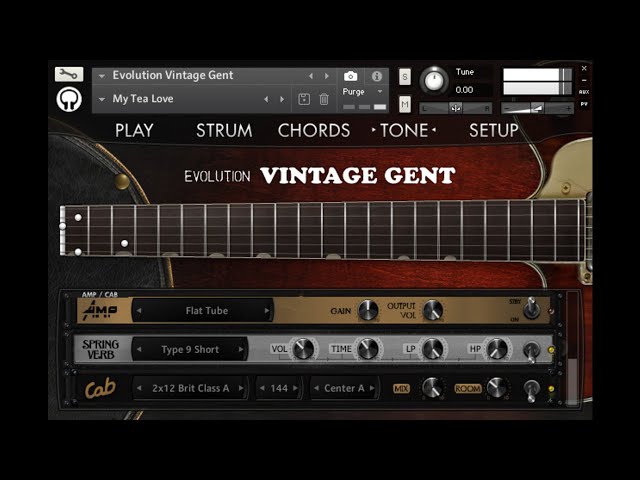
Task: Click the Spring Verb label
Action: pyautogui.click(x=100, y=350)
